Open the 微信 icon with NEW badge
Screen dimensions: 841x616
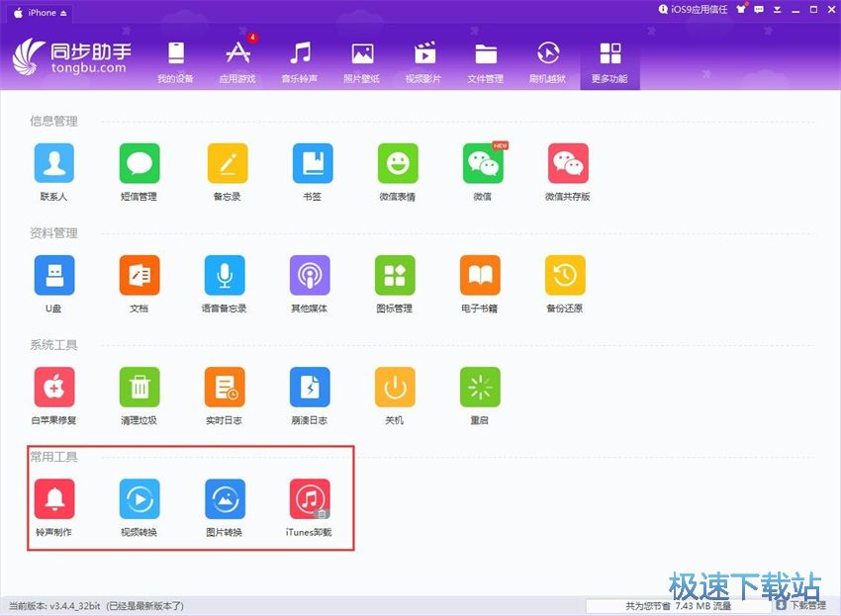pyautogui.click(x=483, y=163)
